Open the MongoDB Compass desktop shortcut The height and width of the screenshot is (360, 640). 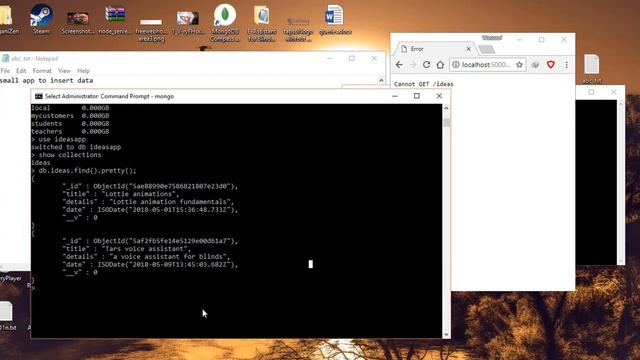pyautogui.click(x=225, y=23)
